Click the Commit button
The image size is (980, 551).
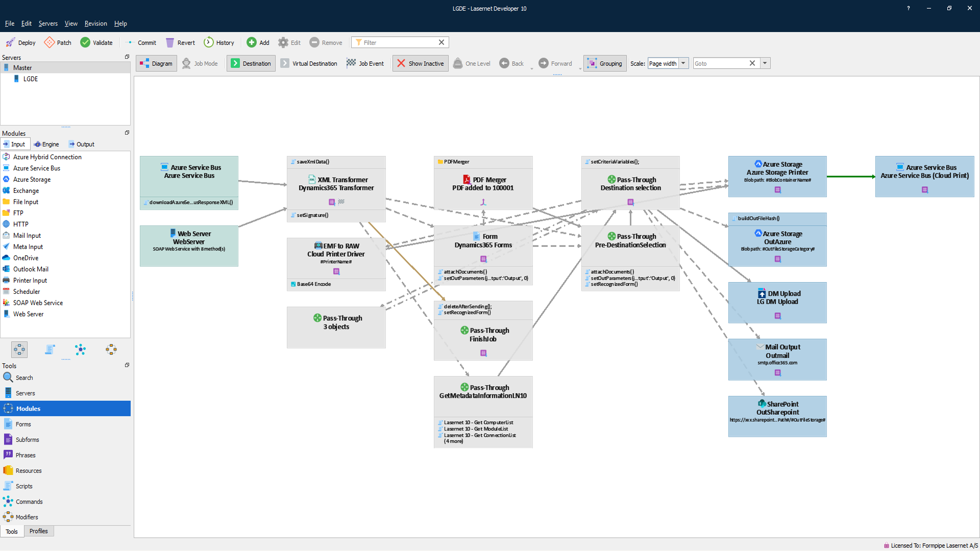pyautogui.click(x=141, y=42)
